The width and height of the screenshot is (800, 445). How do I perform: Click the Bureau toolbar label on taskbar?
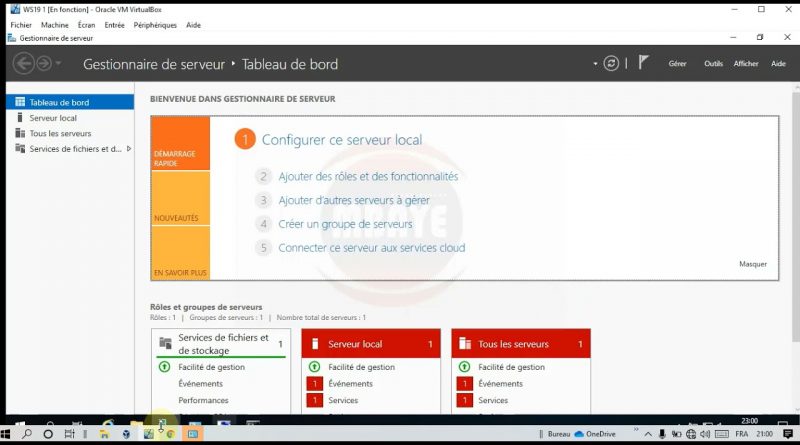pos(559,434)
